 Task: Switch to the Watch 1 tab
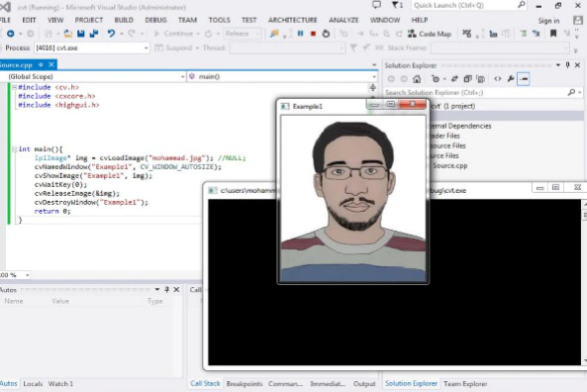[x=60, y=384]
